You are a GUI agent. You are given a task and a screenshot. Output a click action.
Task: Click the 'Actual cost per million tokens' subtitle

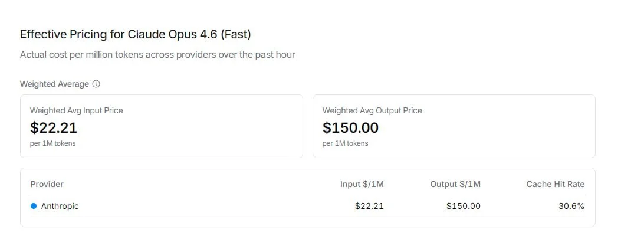[x=157, y=55]
